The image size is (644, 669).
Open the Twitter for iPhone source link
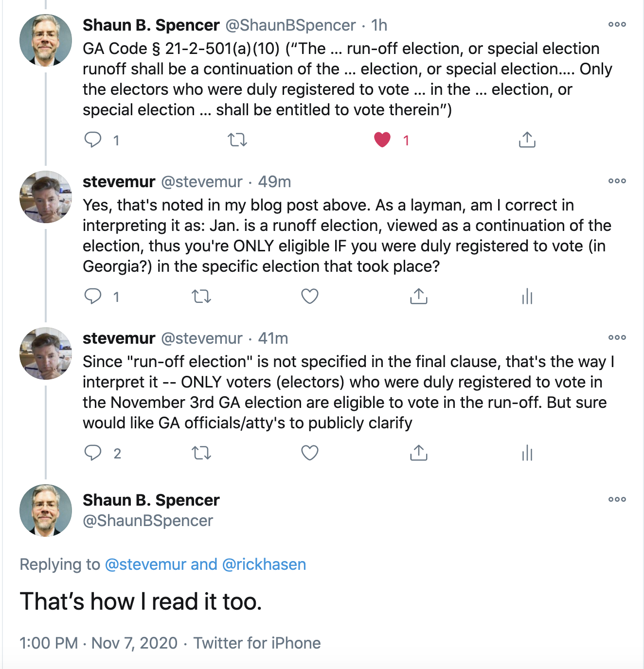pos(257,643)
